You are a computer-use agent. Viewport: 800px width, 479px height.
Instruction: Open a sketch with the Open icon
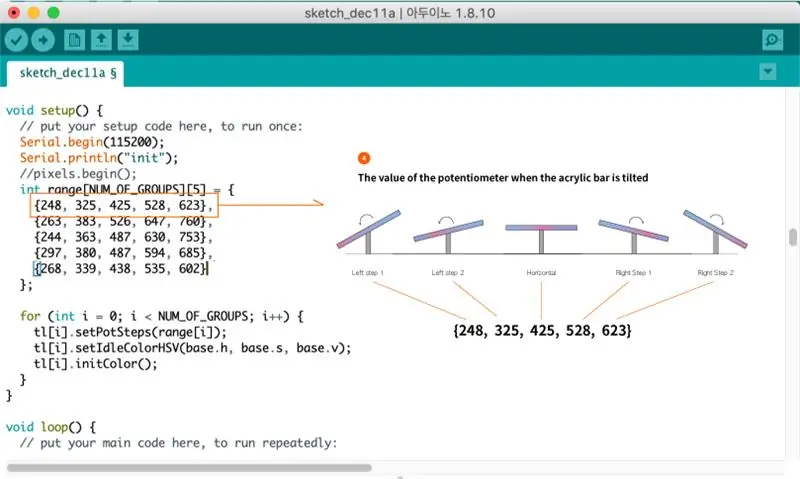click(x=101, y=40)
